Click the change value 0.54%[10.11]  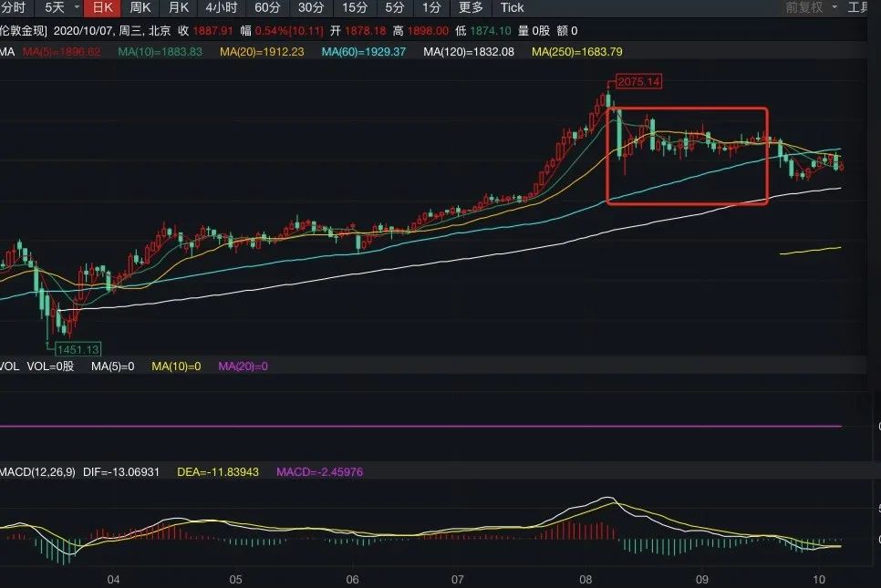point(289,31)
